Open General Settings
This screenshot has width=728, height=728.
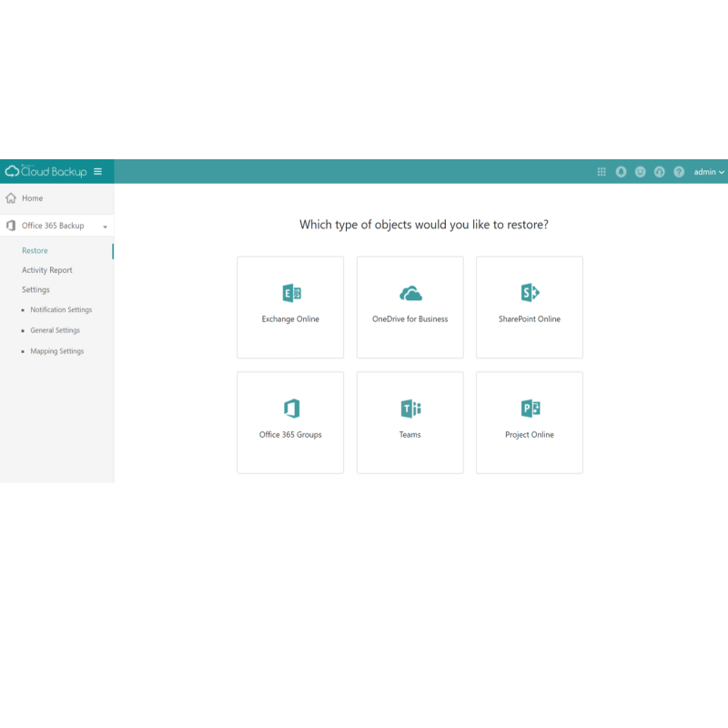tap(56, 330)
